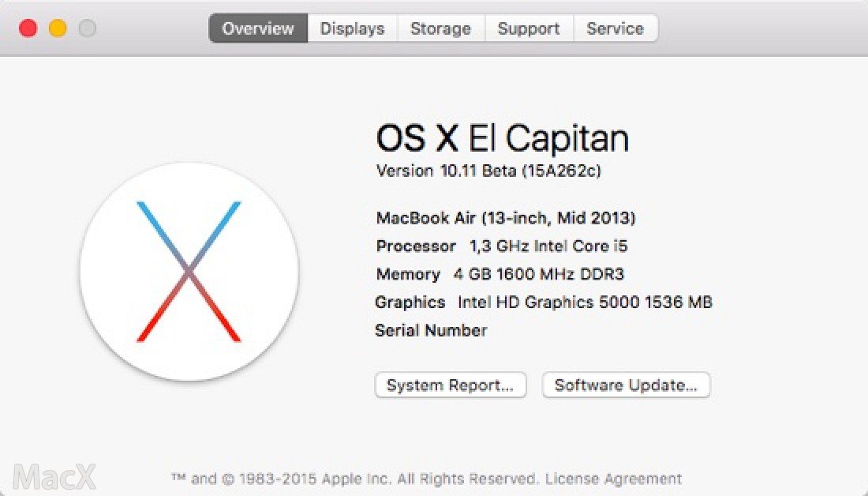Go to the Support tab
868x496 pixels.
click(x=528, y=29)
